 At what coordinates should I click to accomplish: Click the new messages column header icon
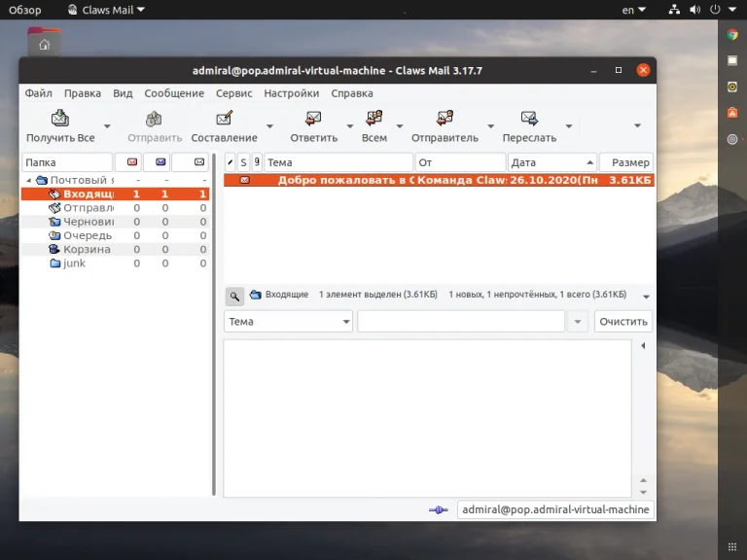132,162
